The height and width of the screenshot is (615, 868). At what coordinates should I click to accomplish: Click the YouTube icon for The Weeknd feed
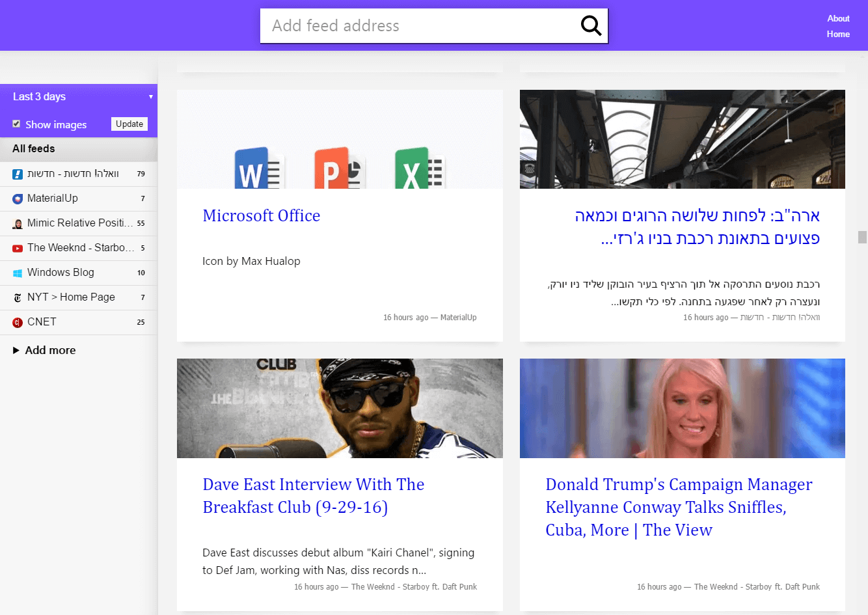tap(18, 248)
